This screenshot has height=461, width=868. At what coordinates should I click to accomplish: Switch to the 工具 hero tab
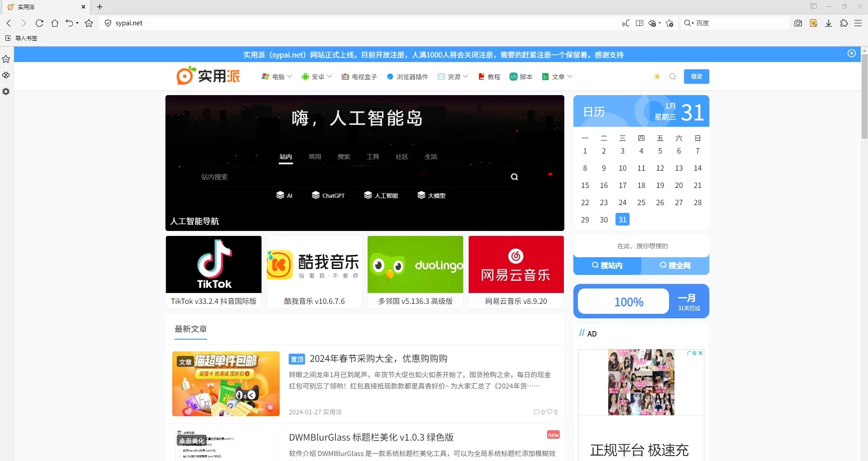(373, 157)
